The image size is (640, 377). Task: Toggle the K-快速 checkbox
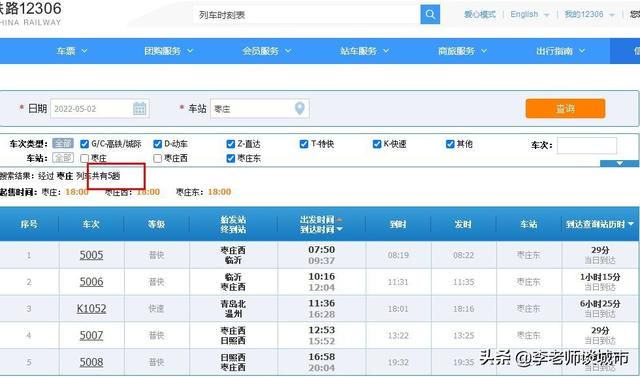click(x=377, y=144)
